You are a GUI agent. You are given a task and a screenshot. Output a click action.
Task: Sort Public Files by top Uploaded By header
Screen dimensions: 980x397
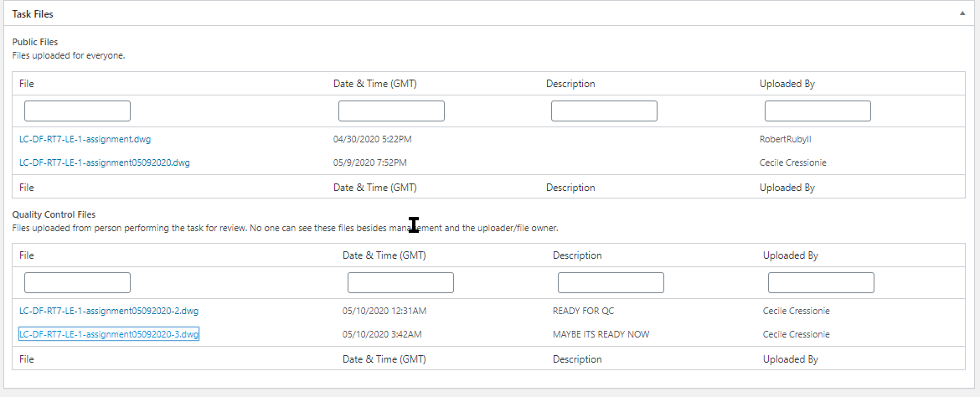787,84
